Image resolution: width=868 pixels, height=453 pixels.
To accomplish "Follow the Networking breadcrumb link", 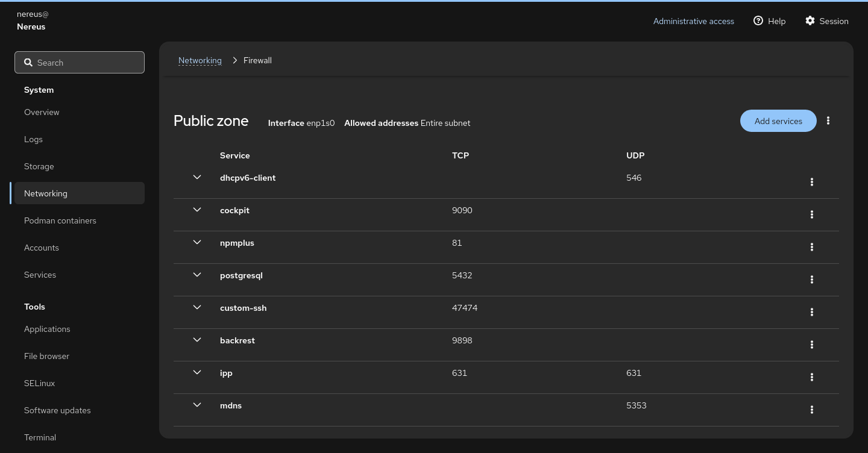I will [200, 60].
